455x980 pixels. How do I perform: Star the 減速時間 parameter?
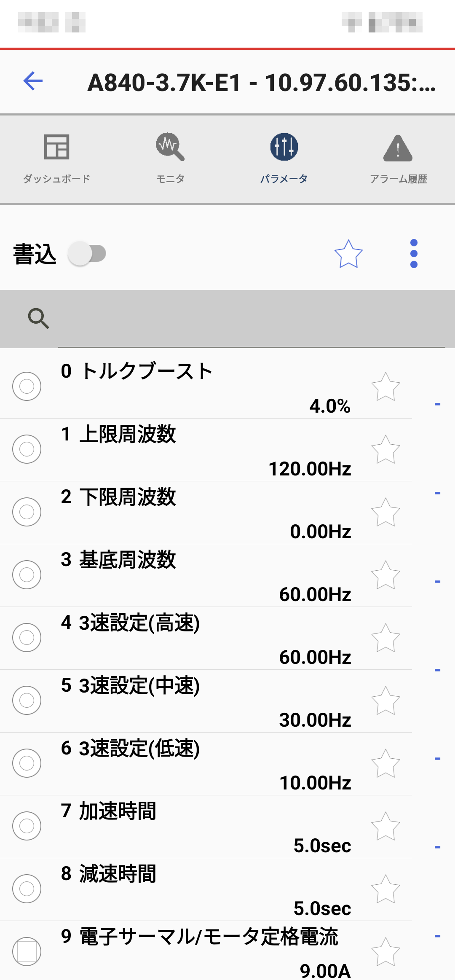[x=385, y=889]
